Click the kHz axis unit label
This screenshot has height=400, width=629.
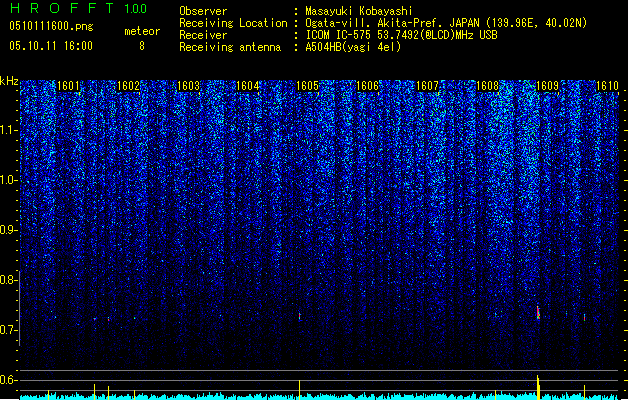pos(9,81)
